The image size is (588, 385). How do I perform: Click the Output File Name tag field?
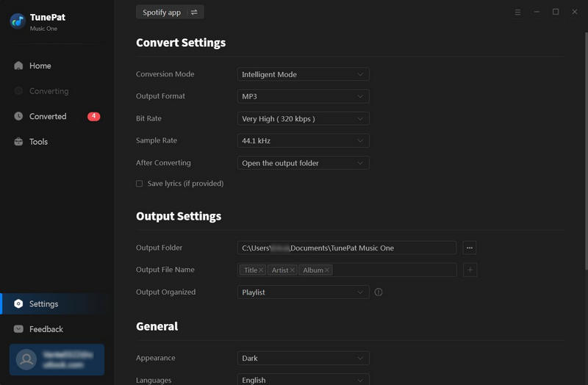click(347, 270)
